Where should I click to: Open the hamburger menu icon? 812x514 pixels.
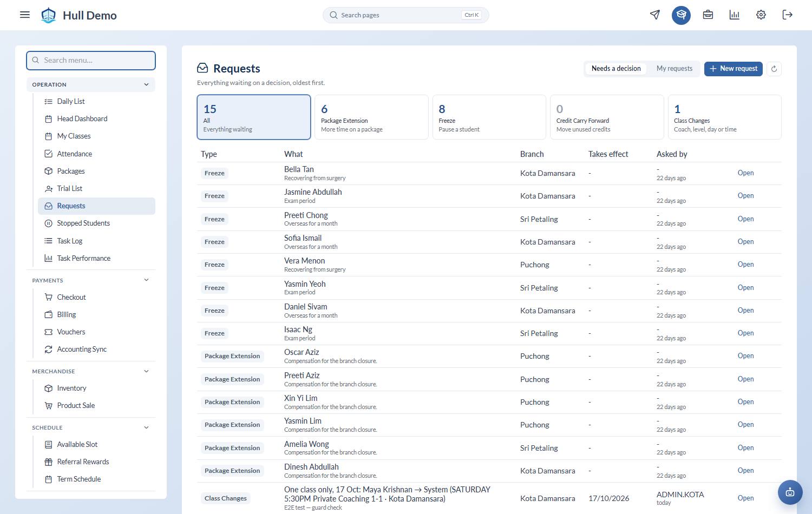(25, 15)
